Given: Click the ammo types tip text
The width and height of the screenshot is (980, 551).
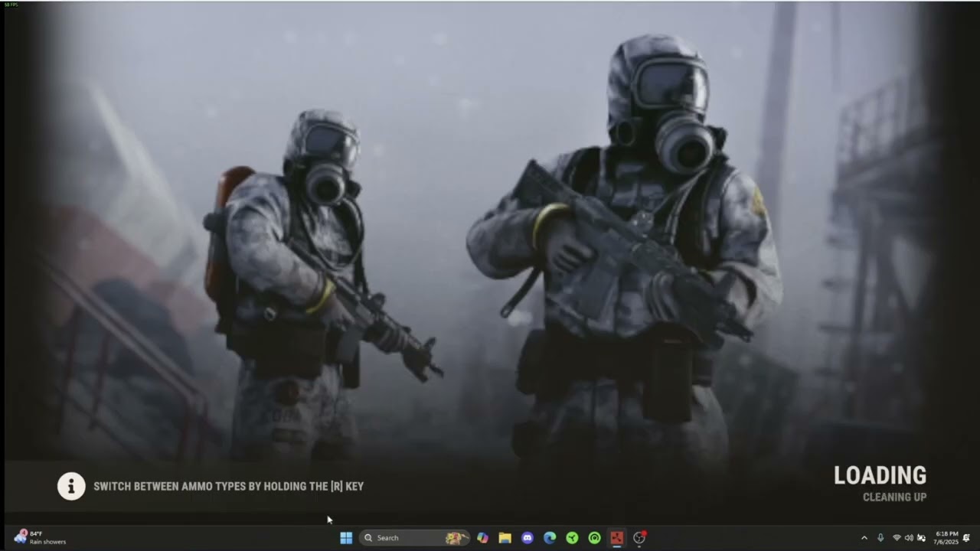Looking at the screenshot, I should (228, 486).
